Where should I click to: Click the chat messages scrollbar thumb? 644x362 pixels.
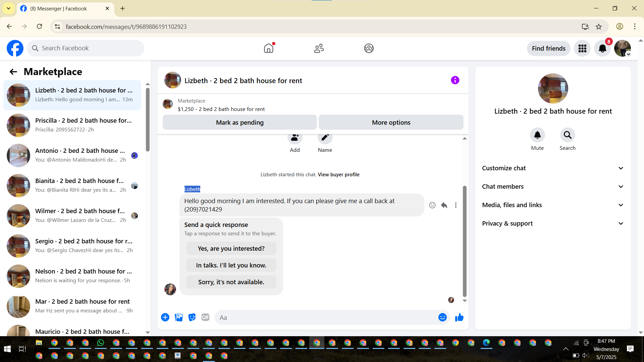465,241
